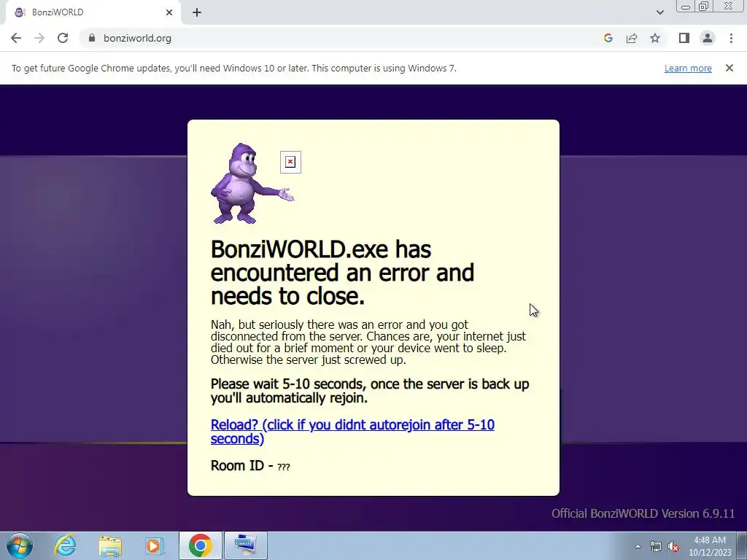This screenshot has width=747, height=560.
Task: Open the taskbar clock showing 4:48 AM
Action: coord(710,546)
